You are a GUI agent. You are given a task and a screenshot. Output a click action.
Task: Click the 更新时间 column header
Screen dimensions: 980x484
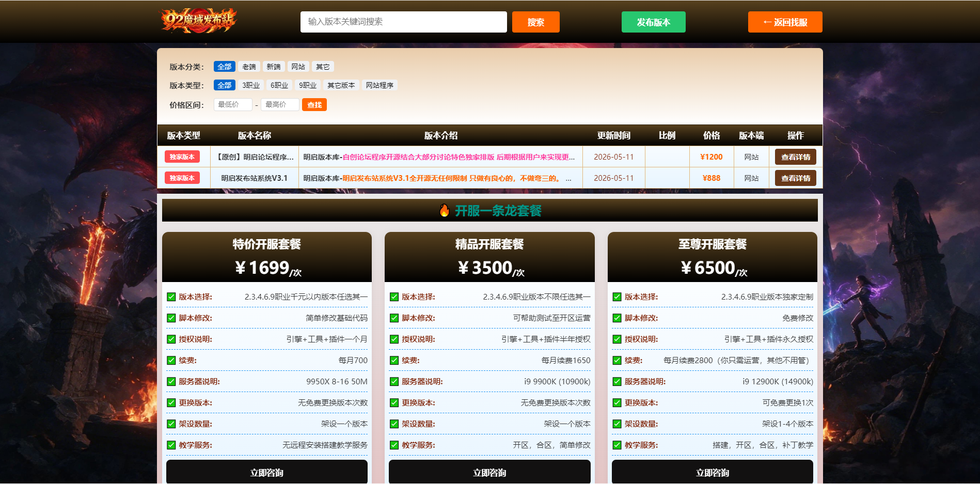[x=613, y=135]
